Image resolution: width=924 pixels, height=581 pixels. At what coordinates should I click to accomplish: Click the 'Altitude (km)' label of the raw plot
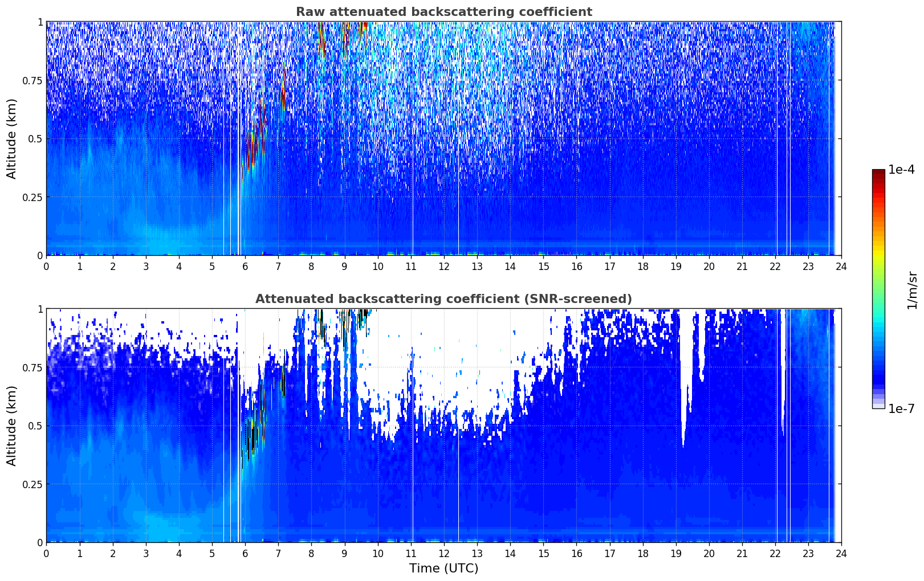click(x=12, y=138)
